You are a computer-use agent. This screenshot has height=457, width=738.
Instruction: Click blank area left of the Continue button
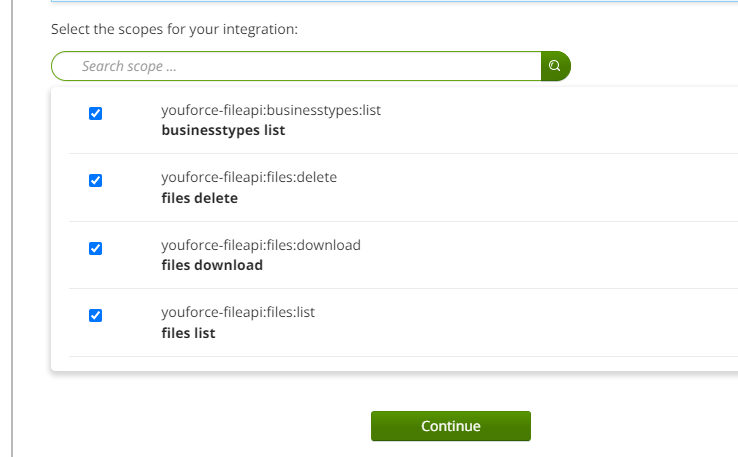[200, 426]
